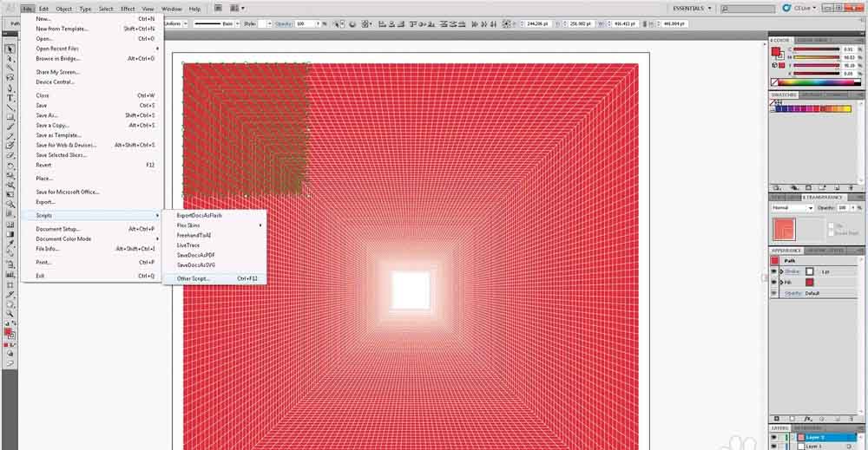The width and height of the screenshot is (868, 450).
Task: Click the Opacity link in Appearance panel
Action: 793,293
